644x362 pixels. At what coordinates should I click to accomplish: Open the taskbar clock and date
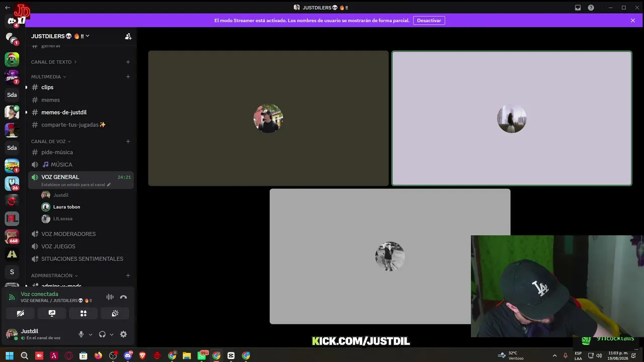618,355
